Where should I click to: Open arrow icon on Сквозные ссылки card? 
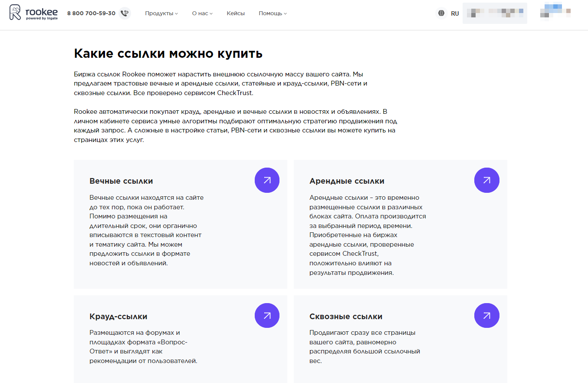point(486,316)
